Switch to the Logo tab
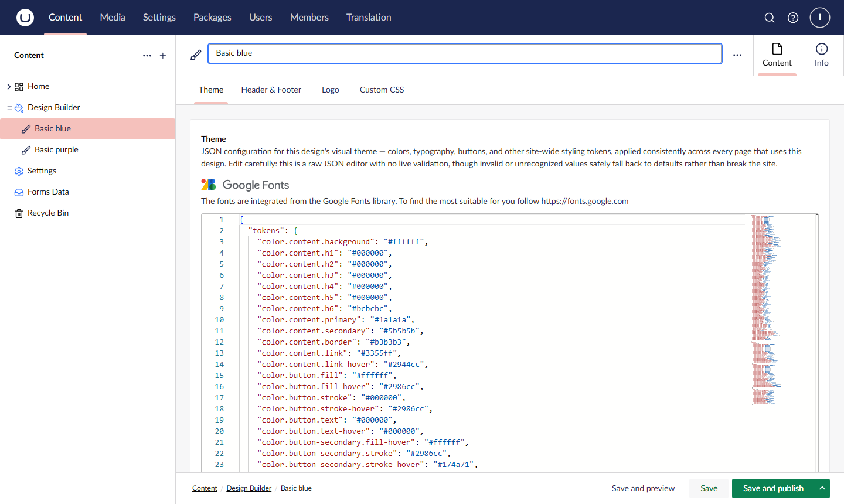 coord(331,90)
